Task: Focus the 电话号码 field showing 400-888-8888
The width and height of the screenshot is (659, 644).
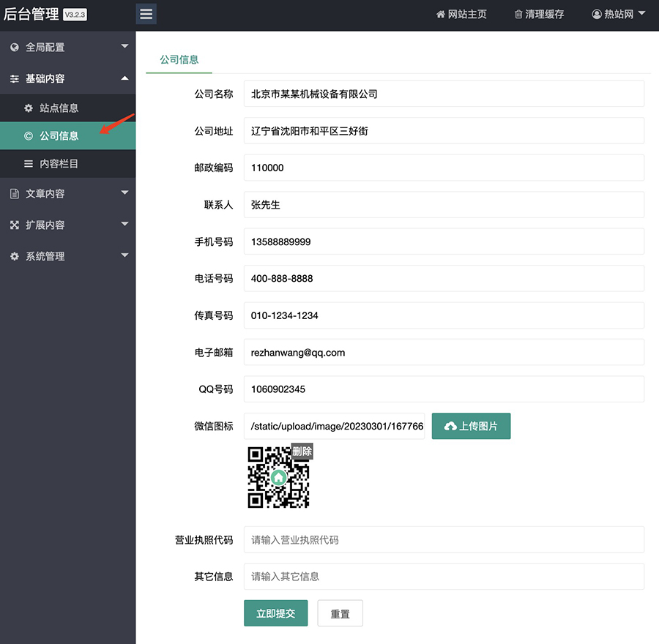Action: click(x=444, y=278)
